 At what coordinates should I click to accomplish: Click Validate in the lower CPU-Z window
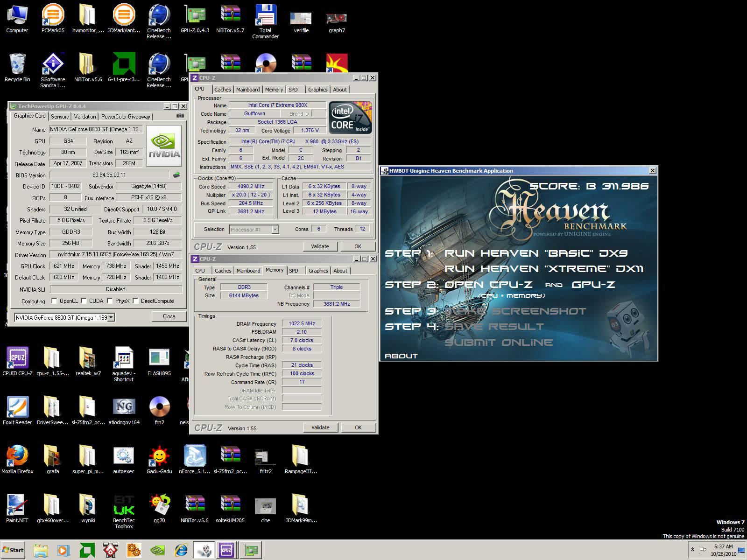coord(320,427)
